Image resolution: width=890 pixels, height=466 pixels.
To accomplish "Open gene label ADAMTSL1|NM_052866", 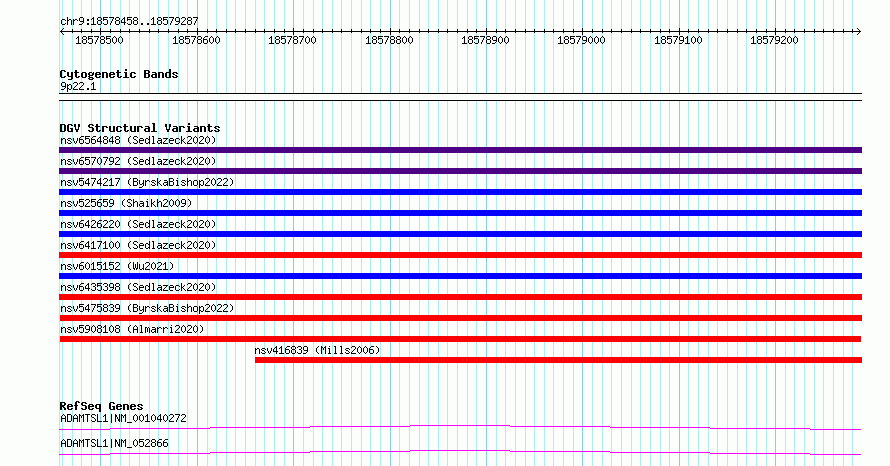I will (x=114, y=443).
